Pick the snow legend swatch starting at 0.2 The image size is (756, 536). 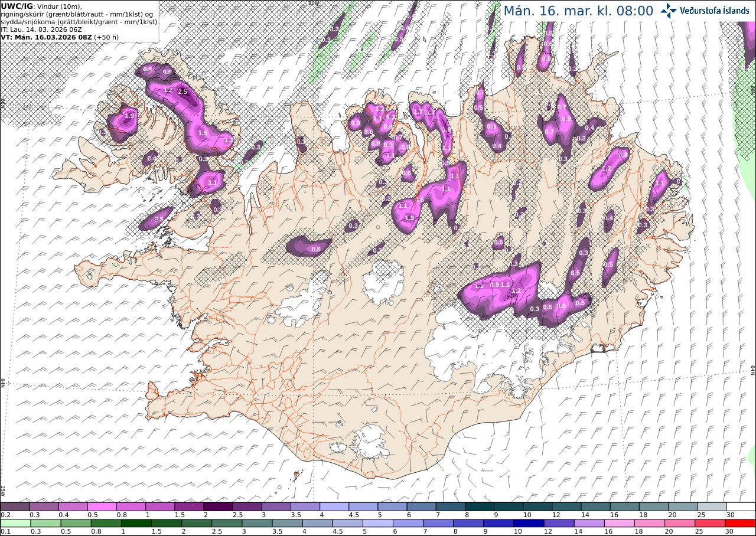click(x=15, y=506)
